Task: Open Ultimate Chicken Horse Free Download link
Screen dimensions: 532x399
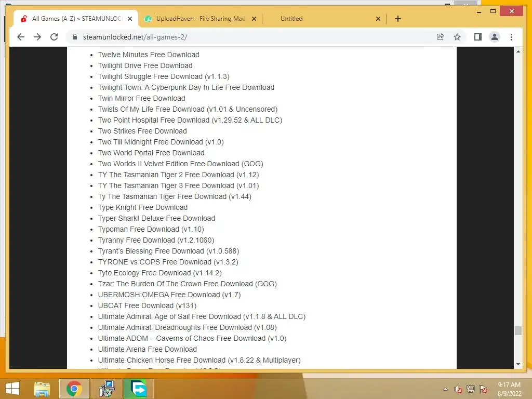Action: [x=199, y=360]
